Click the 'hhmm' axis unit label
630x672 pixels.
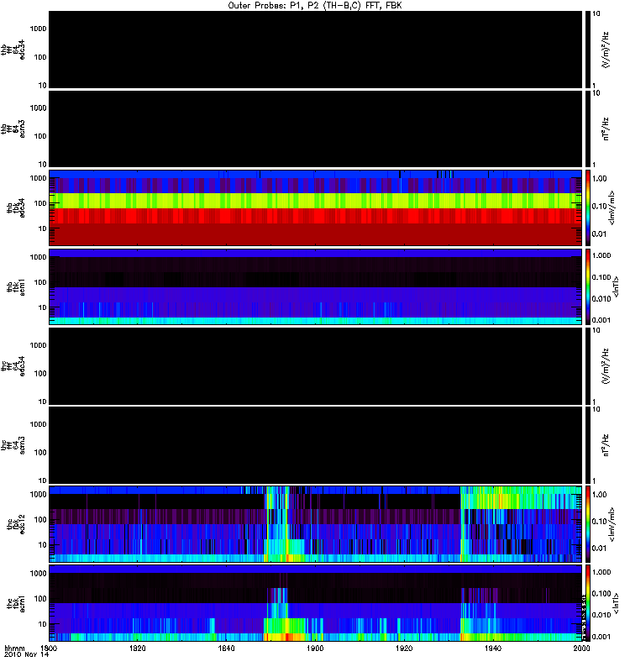(x=14, y=648)
